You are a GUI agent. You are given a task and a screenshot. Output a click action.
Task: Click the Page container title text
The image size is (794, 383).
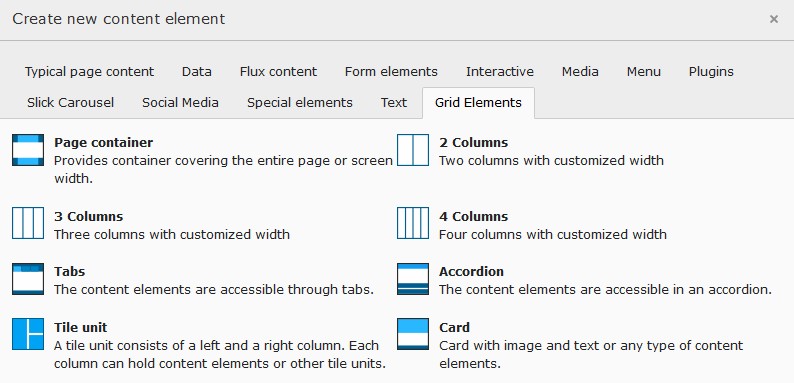(x=103, y=143)
